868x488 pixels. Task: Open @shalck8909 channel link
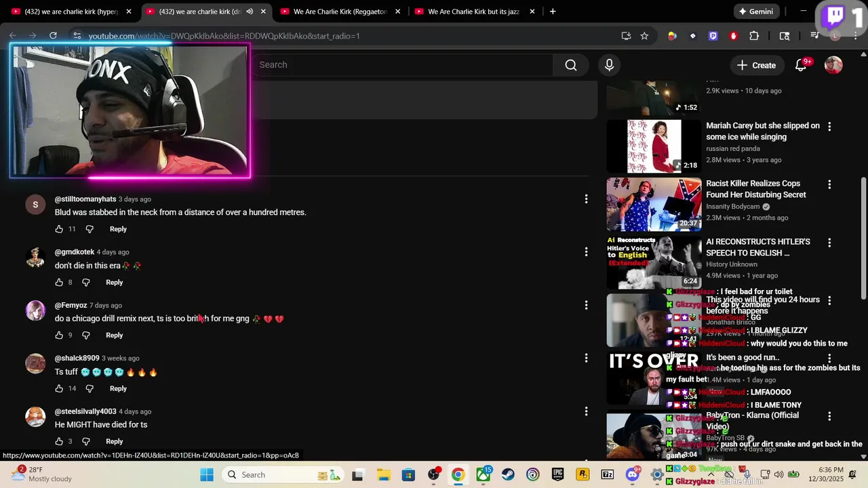coord(77,358)
